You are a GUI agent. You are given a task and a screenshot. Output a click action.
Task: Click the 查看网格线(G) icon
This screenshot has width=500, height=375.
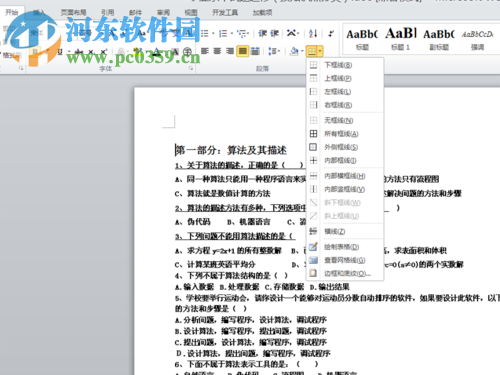[313, 260]
